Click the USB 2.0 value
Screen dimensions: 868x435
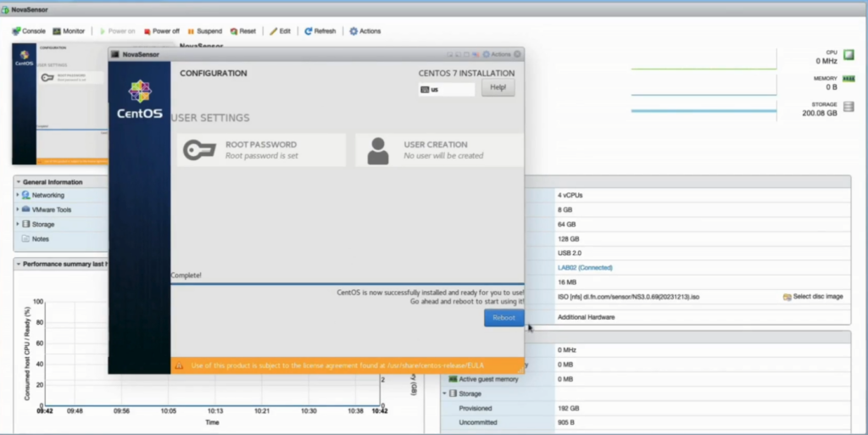(x=570, y=253)
